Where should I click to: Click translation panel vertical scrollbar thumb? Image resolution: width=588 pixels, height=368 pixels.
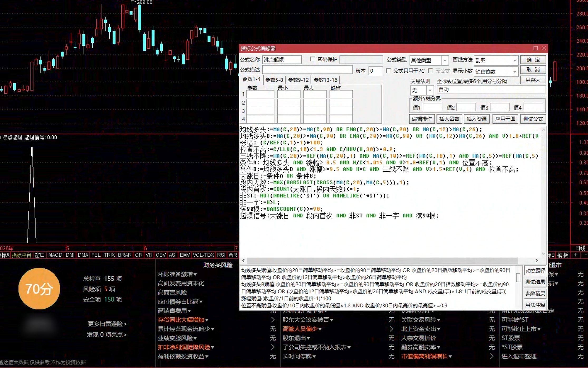tap(518, 277)
